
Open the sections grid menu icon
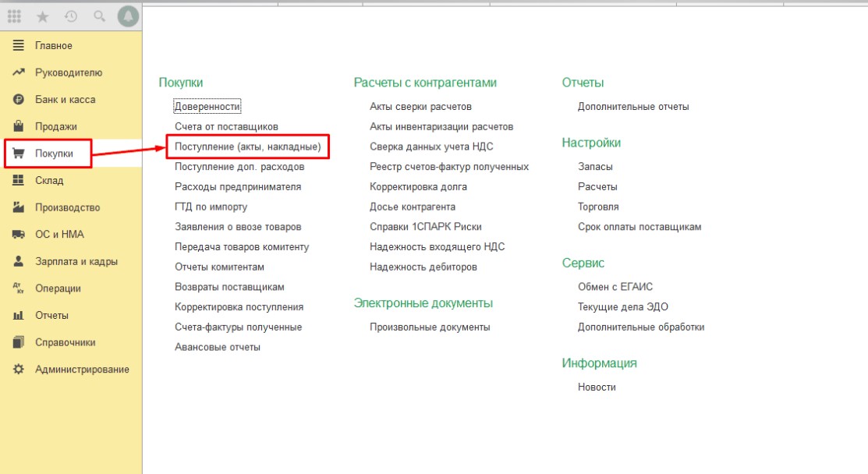[x=14, y=16]
